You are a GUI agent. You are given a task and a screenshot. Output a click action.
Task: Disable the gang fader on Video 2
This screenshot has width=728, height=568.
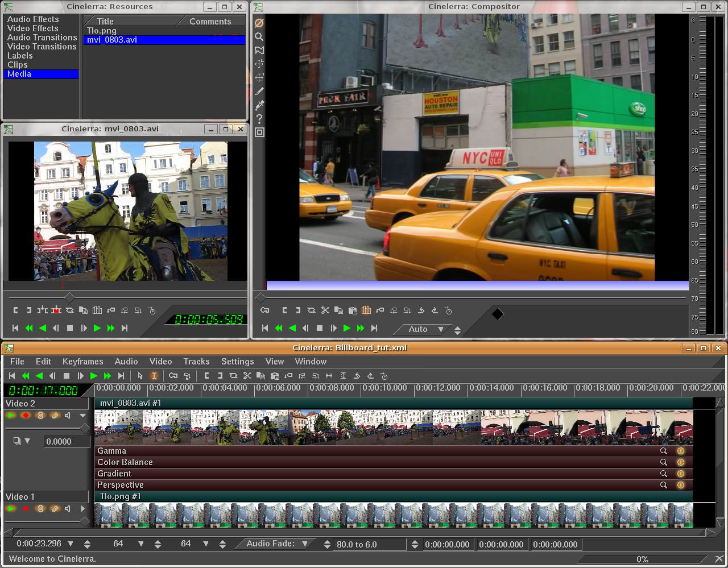pos(39,415)
